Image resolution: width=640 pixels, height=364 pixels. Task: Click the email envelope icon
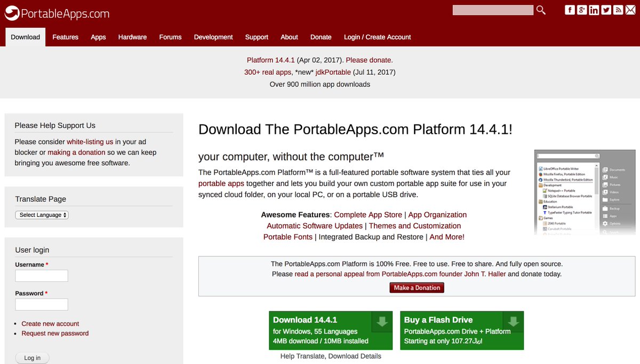(x=630, y=10)
